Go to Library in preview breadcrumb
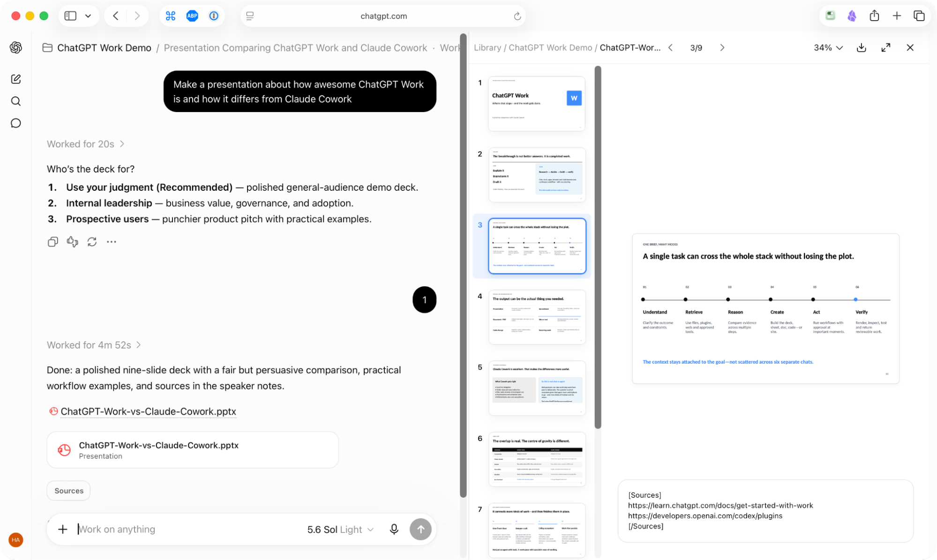This screenshot has height=560, width=937. 487,48
